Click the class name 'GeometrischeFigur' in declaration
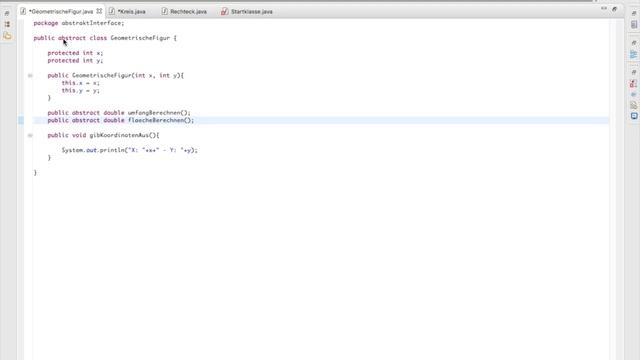640x360 pixels. point(140,38)
